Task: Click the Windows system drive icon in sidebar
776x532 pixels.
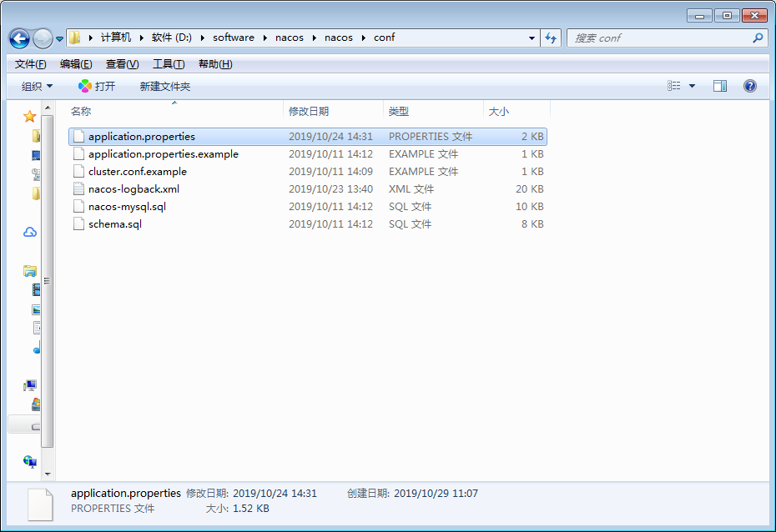Action: tap(36, 405)
